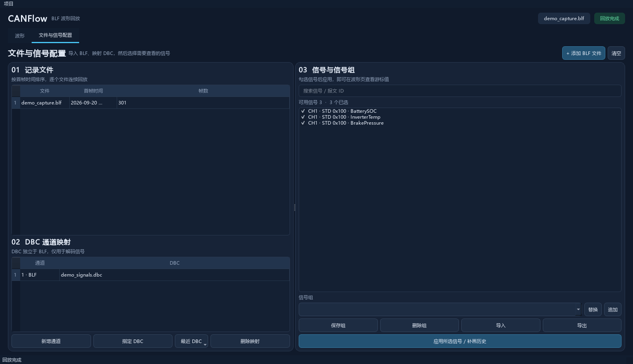Viewport: 633px width, 364px height.
Task: Click the 指定 DBC button
Action: coord(133,341)
